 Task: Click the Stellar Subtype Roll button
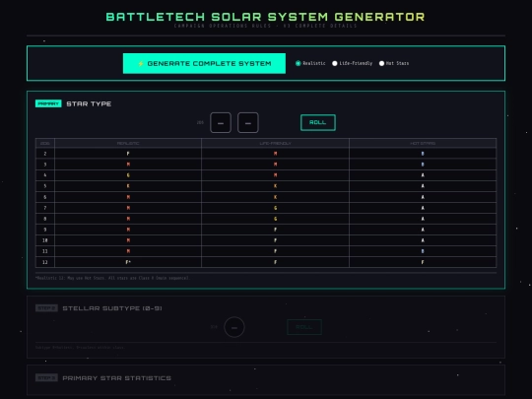click(x=304, y=327)
